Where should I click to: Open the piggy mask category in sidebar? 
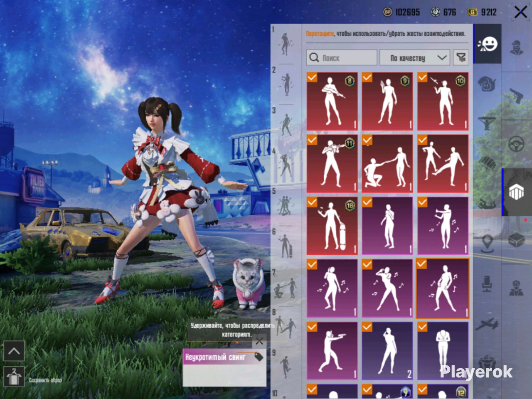click(x=487, y=84)
